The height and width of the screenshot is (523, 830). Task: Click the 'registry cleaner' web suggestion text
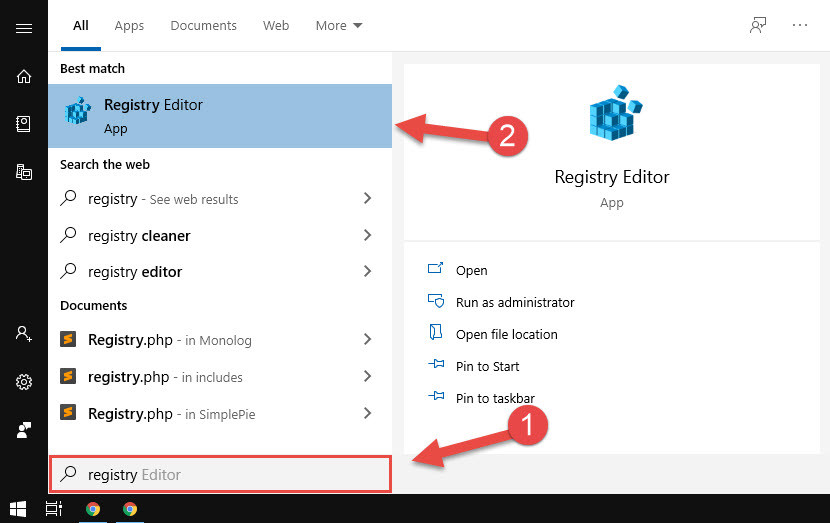click(139, 236)
